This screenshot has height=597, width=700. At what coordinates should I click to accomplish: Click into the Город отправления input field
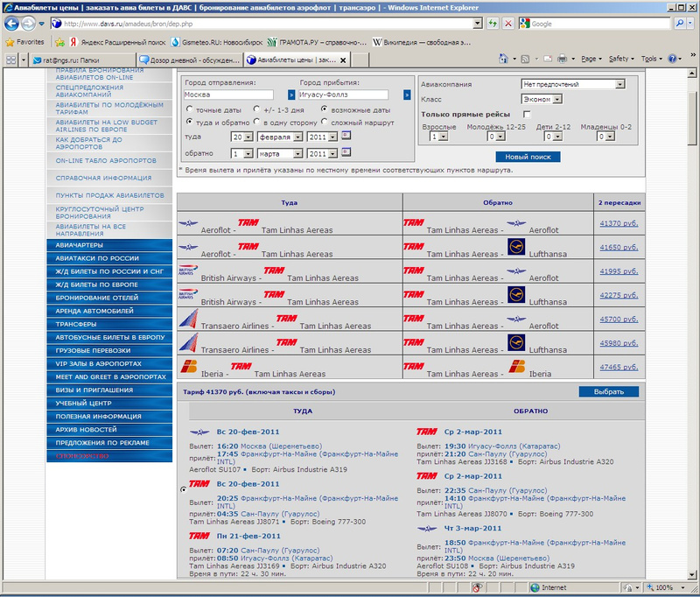(234, 95)
